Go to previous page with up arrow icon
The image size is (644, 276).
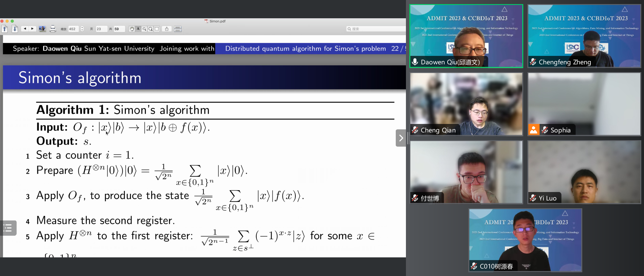point(5,29)
